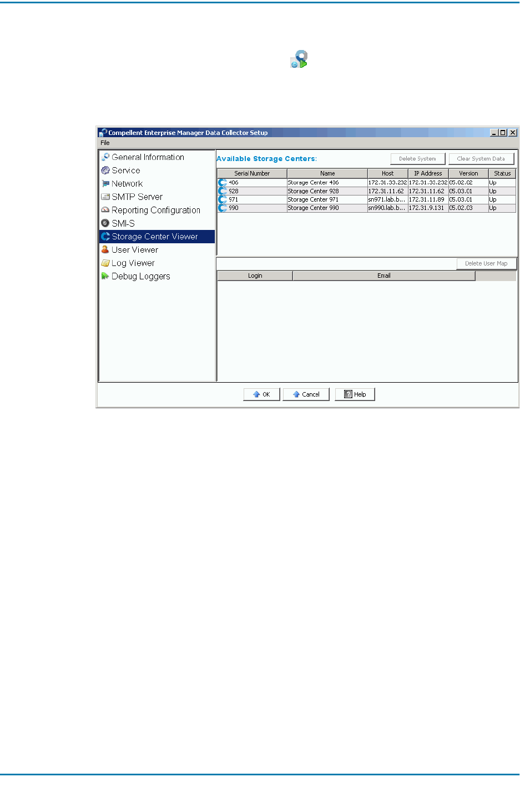520x812 pixels.
Task: Open General Information section
Action: coord(148,157)
